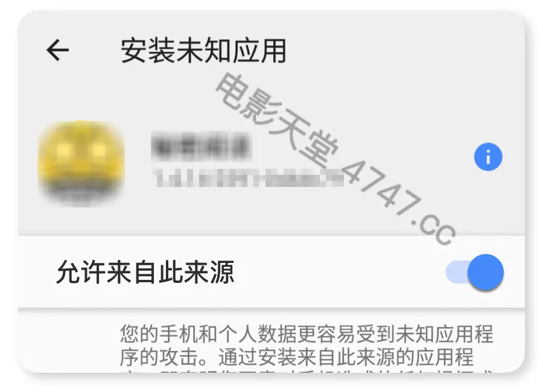Go back using the left arrow
The width and height of the screenshot is (543, 392).
[58, 50]
